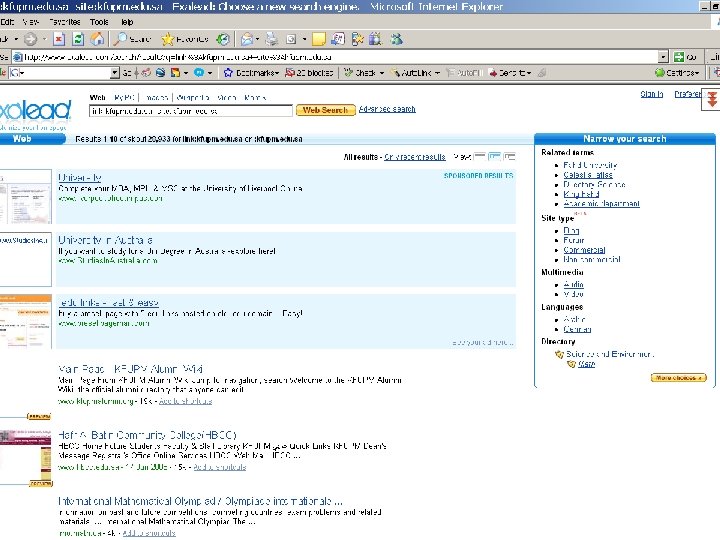Viewport: 720px width, 540px height.
Task: Click the popups blocked indicator
Action: point(309,73)
